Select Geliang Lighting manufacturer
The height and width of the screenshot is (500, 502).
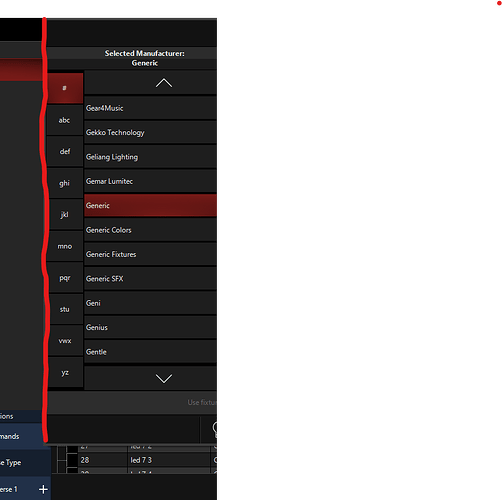(150, 157)
